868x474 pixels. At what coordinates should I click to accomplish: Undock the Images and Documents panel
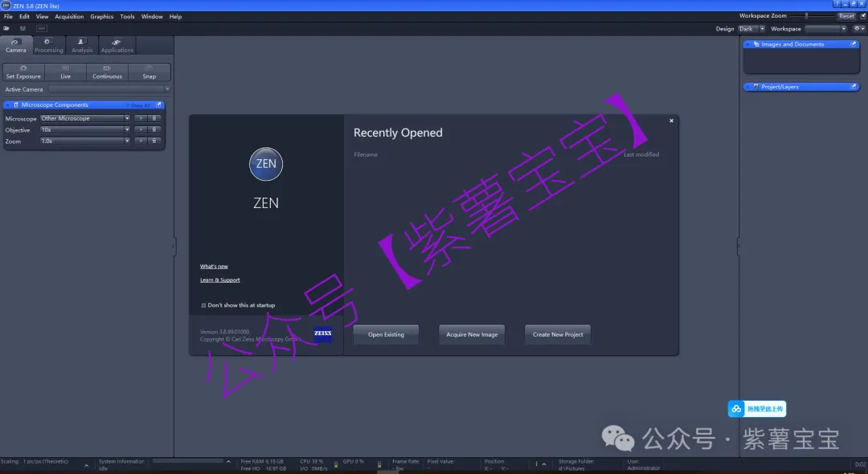pos(854,44)
